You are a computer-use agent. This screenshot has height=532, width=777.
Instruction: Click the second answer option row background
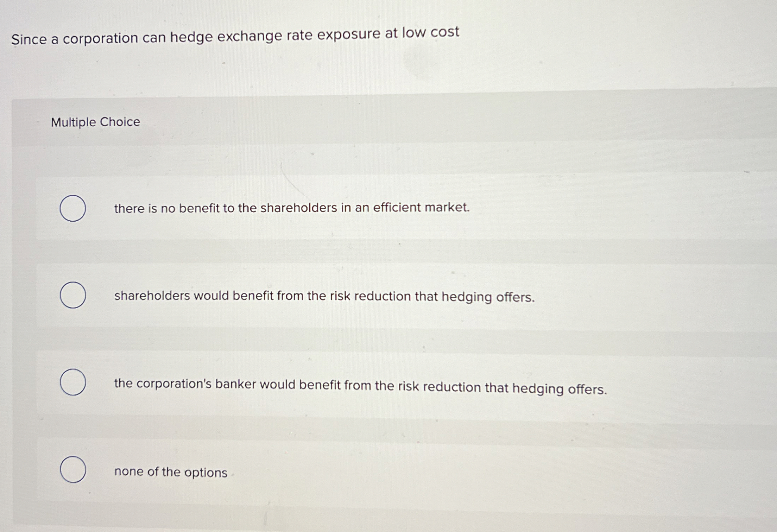click(x=406, y=296)
